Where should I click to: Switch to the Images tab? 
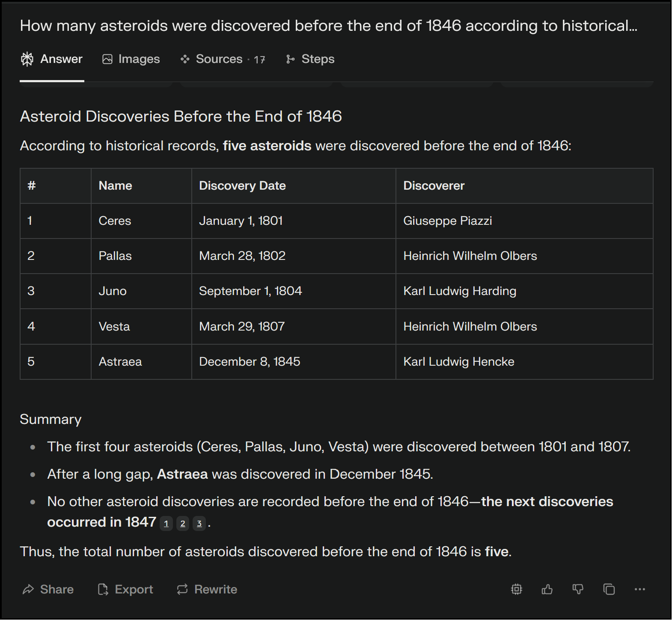[x=131, y=59]
